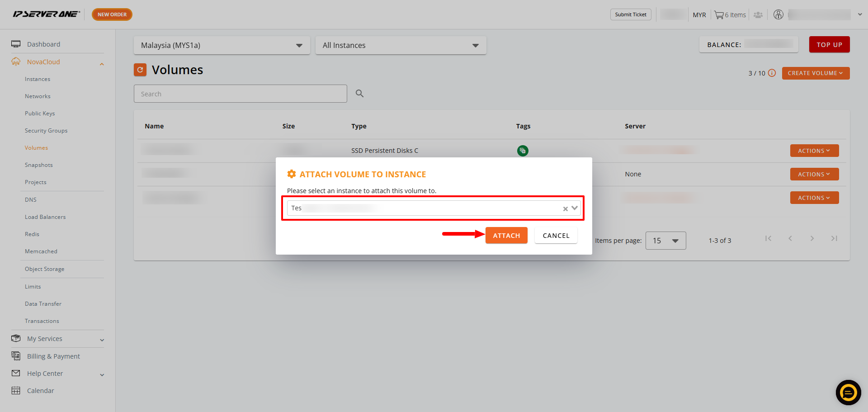Open Snapshots in the sidebar
868x412 pixels.
[39, 165]
